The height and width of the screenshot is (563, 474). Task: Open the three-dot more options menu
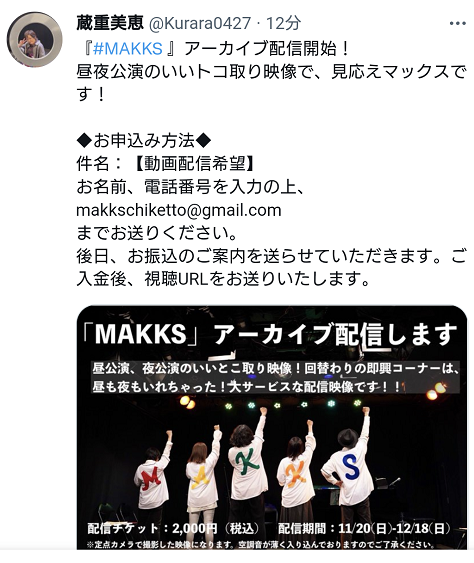pos(457,23)
